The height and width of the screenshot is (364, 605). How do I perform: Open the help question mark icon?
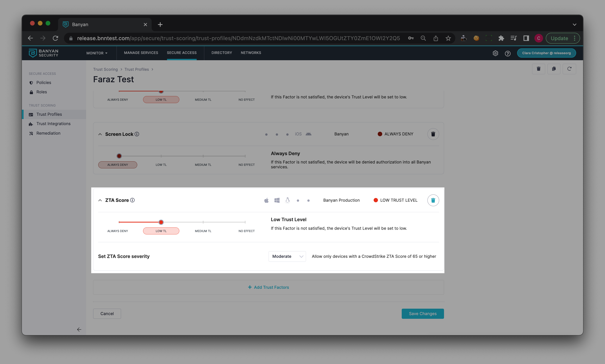508,53
